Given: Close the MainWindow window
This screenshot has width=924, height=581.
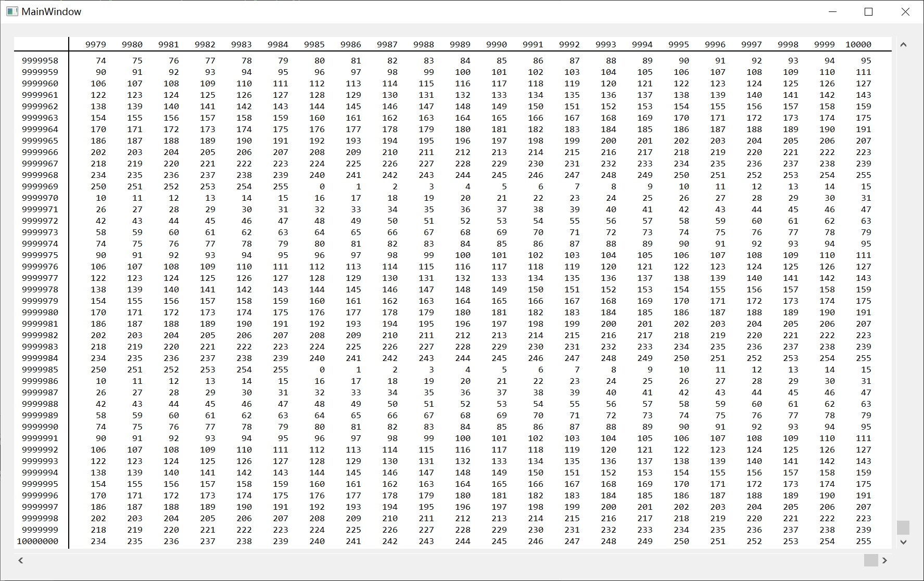Looking at the screenshot, I should (x=905, y=11).
